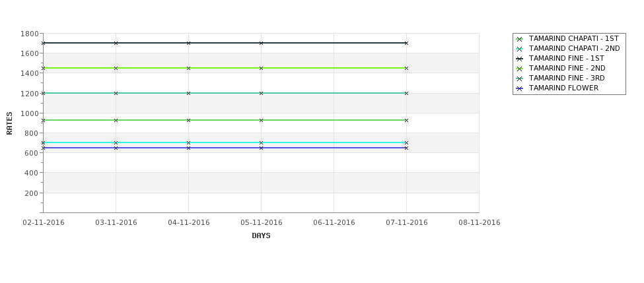Click the 1700 data point on 03-11-2016
Image resolution: width=644 pixels, height=283 pixels.
pos(116,43)
